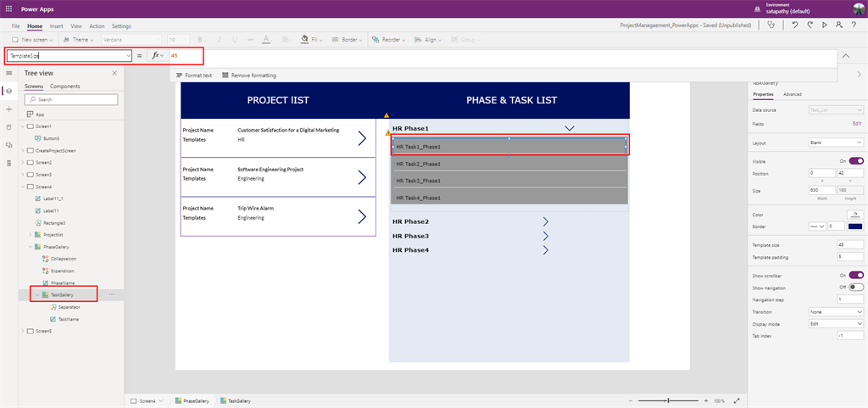Open Transition dropdown set to None
This screenshot has height=408, width=868.
[x=836, y=311]
